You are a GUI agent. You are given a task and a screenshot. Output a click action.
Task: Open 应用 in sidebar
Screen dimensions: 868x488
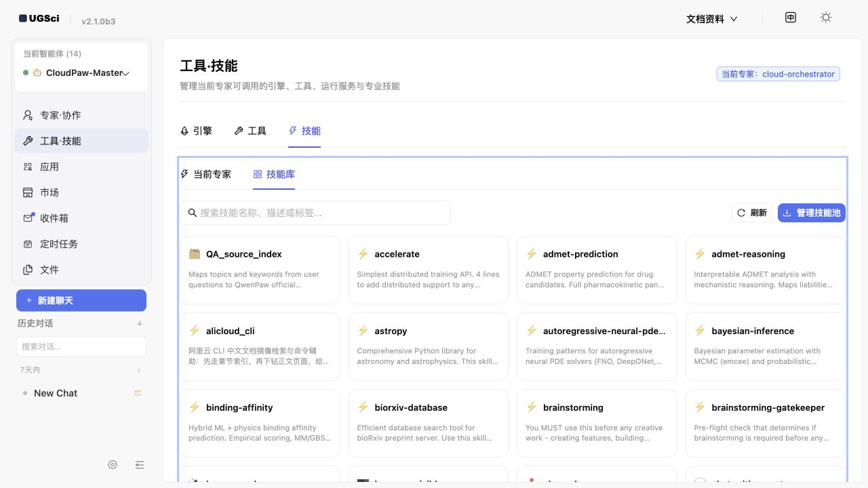(81, 167)
